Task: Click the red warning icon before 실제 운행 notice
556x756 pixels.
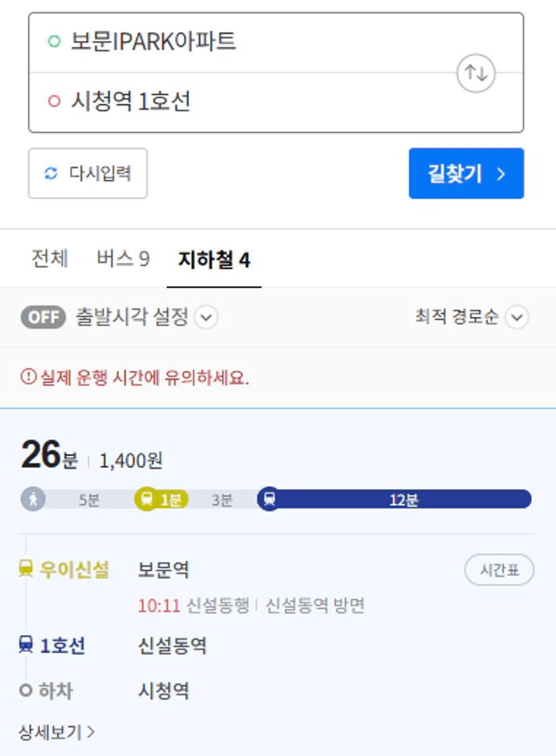Action: 28,377
